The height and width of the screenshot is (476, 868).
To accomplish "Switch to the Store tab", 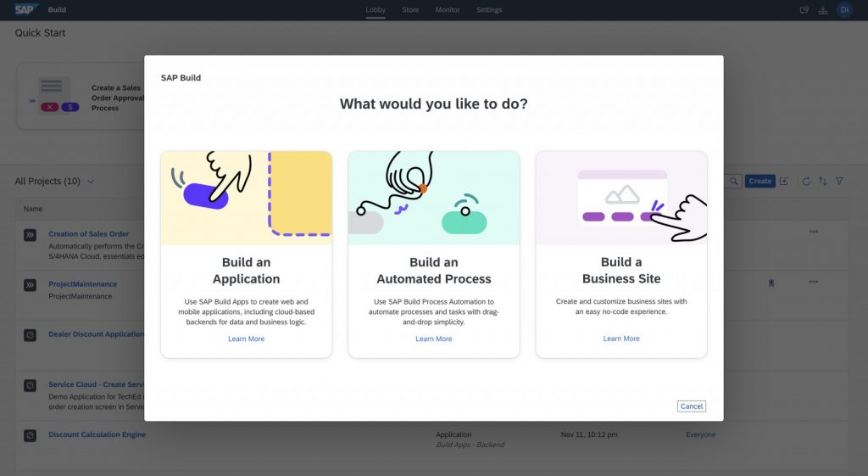I will [x=410, y=10].
